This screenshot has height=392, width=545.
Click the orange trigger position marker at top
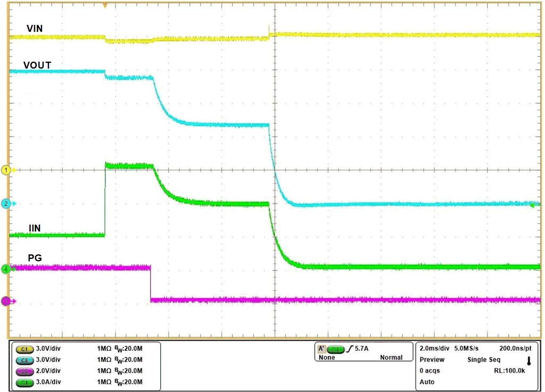[105, 6]
